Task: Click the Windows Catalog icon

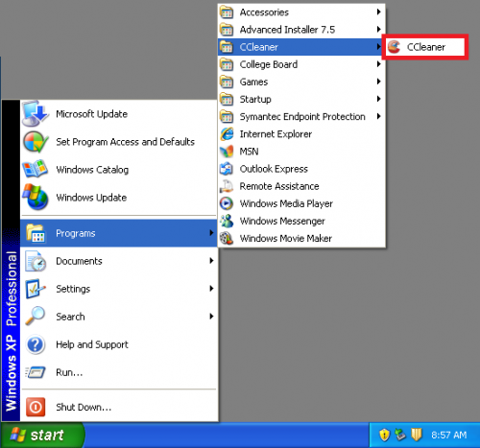Action: click(x=36, y=169)
